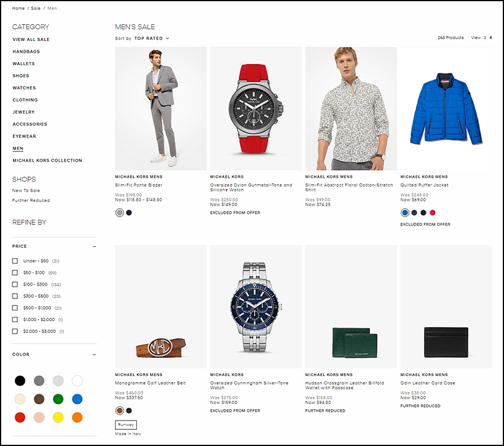This screenshot has width=504, height=446.
Task: Check the Under - $50 price filter
Action: click(x=15, y=261)
